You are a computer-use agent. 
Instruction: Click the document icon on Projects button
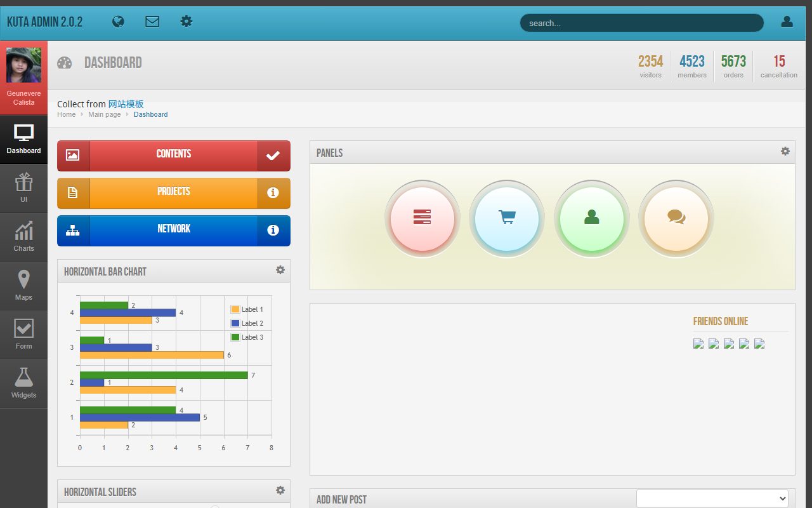(73, 193)
